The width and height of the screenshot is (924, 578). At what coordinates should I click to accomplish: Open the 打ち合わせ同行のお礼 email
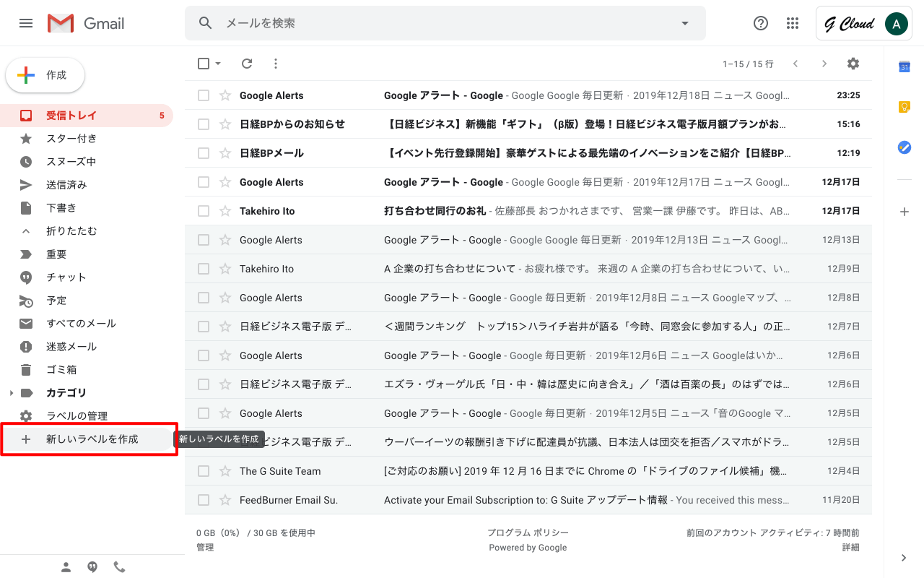point(528,211)
